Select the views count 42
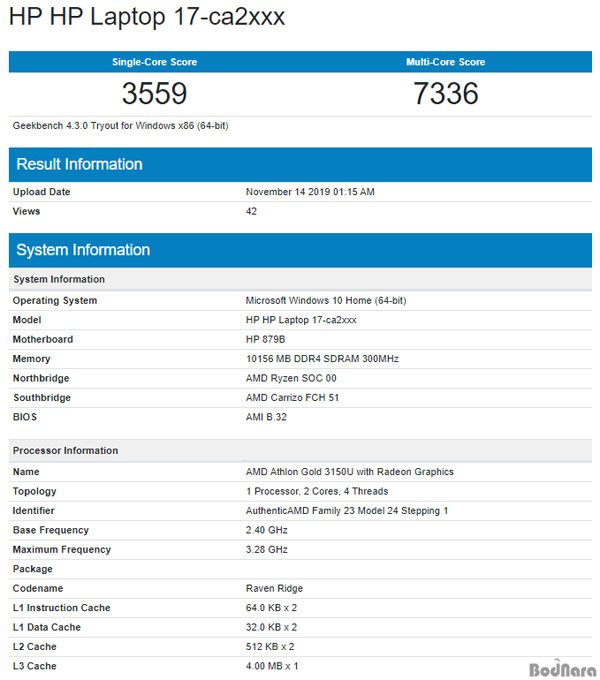The height and width of the screenshot is (680, 600). (x=251, y=211)
